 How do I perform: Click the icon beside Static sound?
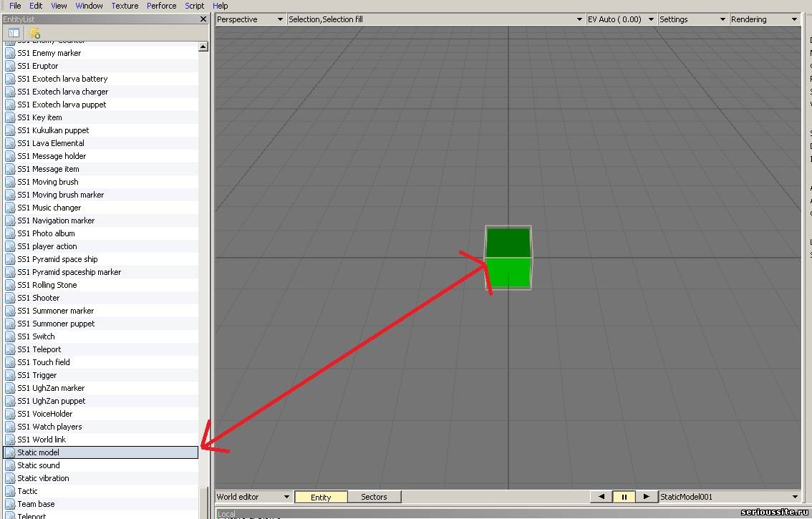[x=10, y=465]
